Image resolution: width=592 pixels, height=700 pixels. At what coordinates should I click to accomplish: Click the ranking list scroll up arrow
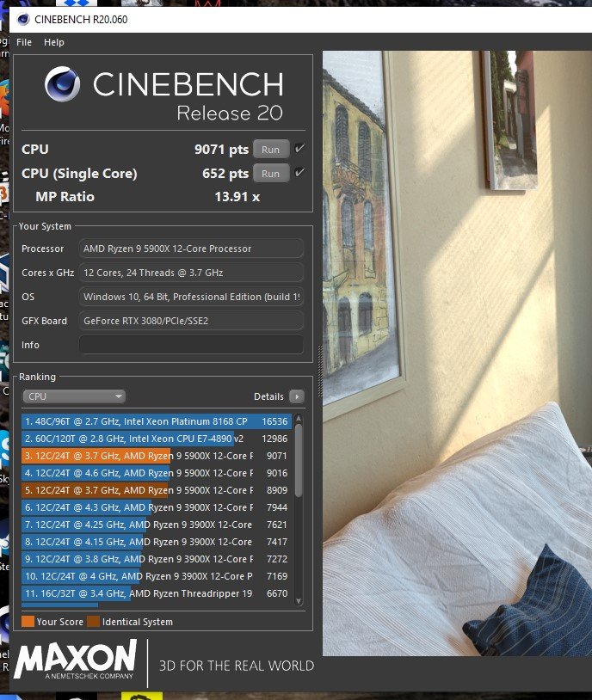(299, 418)
